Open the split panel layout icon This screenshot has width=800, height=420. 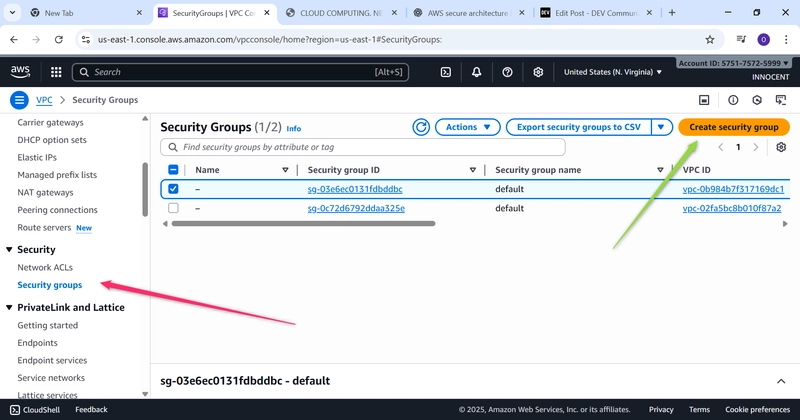(x=704, y=100)
